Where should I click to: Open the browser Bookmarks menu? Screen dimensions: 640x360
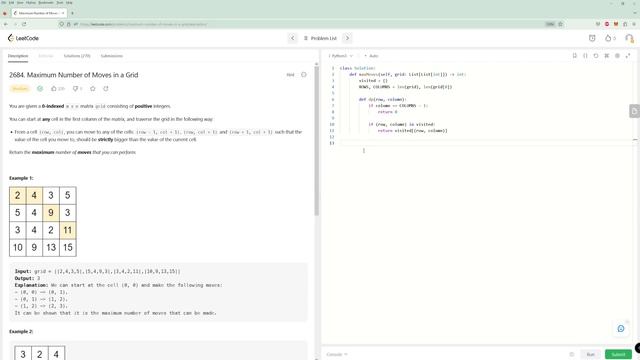(x=46, y=2)
